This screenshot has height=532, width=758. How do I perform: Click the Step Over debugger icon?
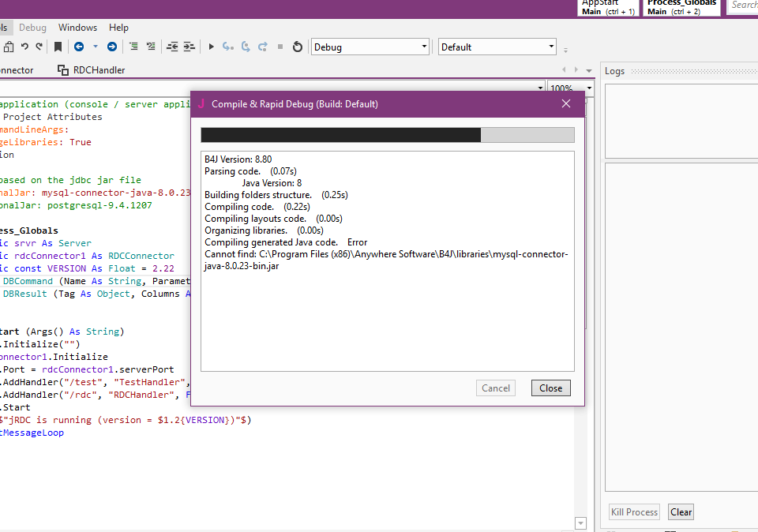246,47
